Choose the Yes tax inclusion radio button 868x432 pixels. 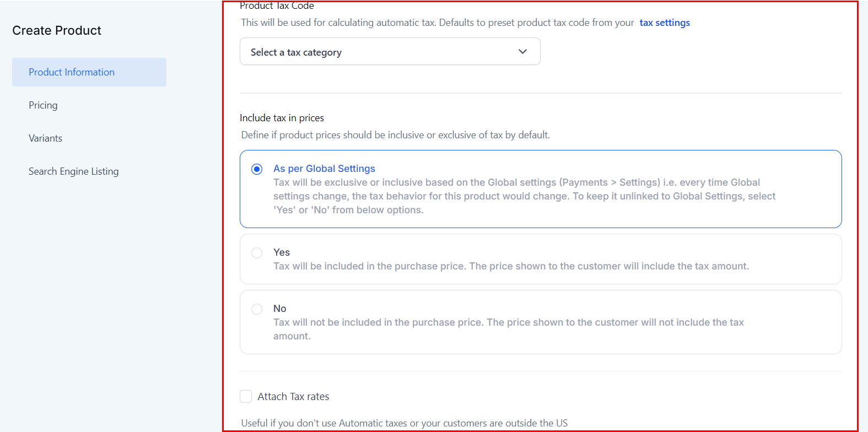click(257, 253)
